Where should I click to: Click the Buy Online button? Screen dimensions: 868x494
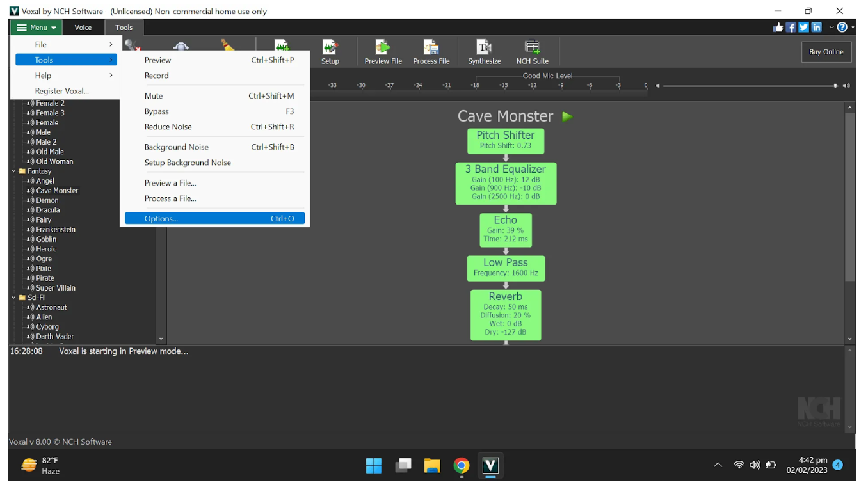[x=826, y=52]
